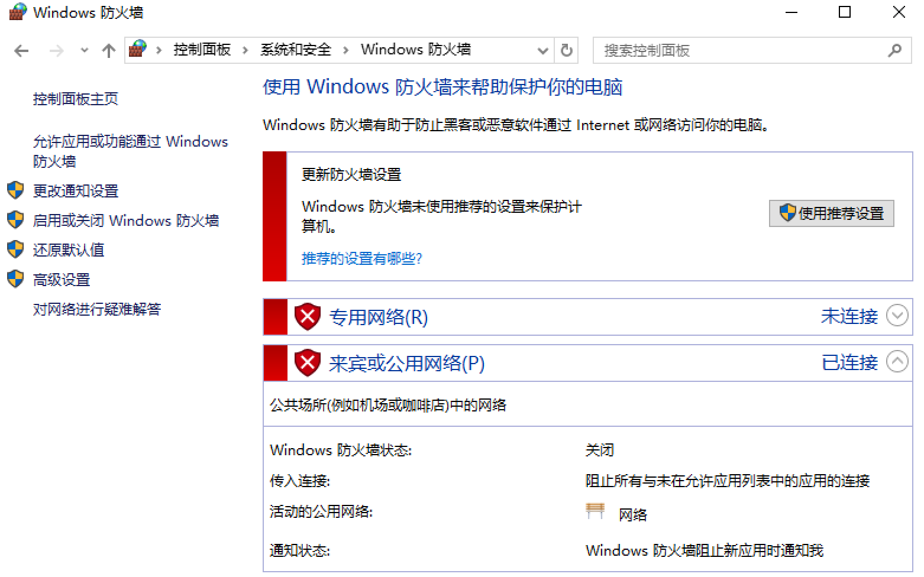Open the 更改通知设置 link

[76, 191]
